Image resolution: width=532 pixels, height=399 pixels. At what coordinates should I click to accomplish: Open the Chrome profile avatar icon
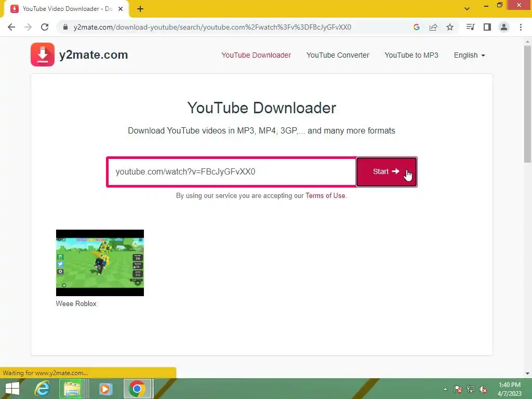click(x=504, y=27)
